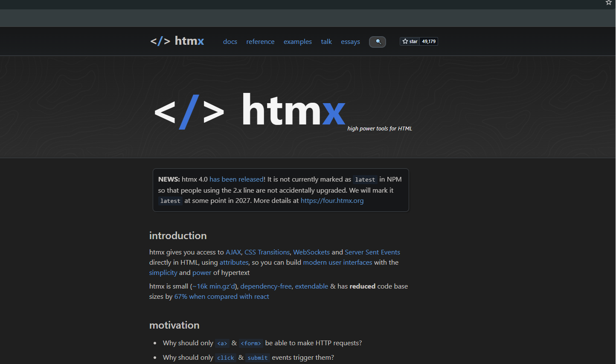This screenshot has width=616, height=364.
Task: Click the first 'latest' code tag after 'marked as'
Action: click(x=365, y=180)
